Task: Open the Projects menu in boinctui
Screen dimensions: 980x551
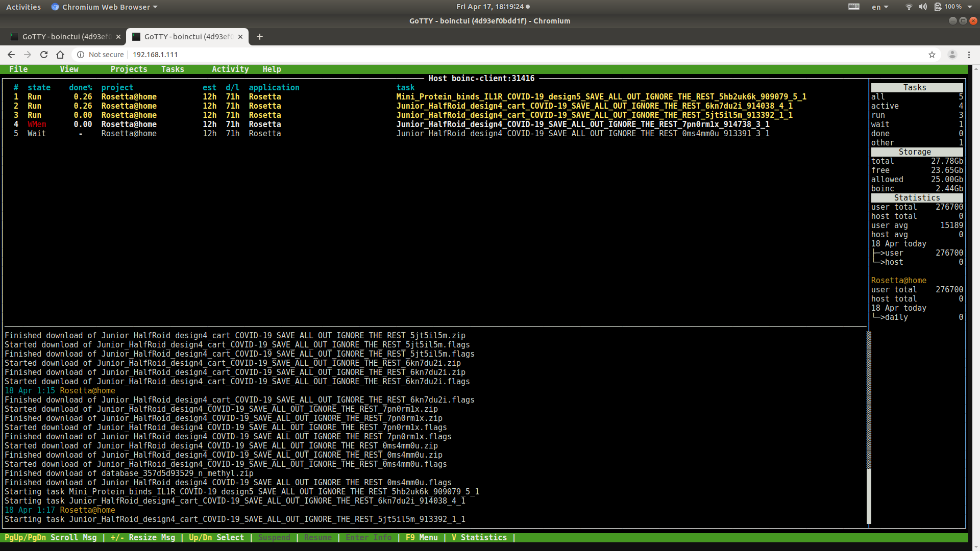Action: point(129,69)
